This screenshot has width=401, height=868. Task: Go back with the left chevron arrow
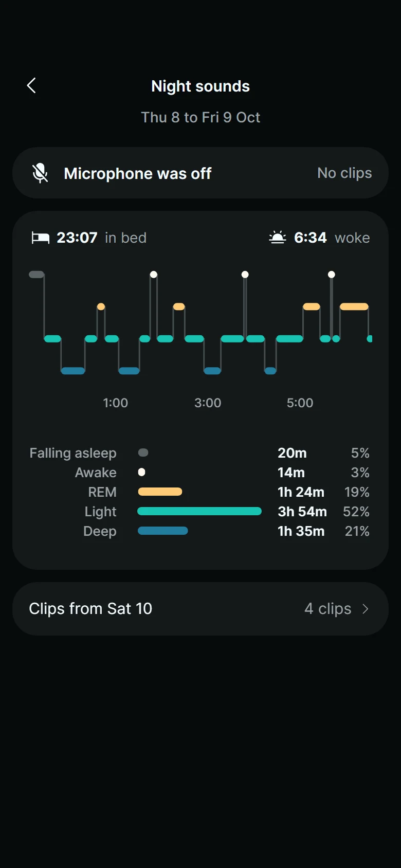coord(31,85)
